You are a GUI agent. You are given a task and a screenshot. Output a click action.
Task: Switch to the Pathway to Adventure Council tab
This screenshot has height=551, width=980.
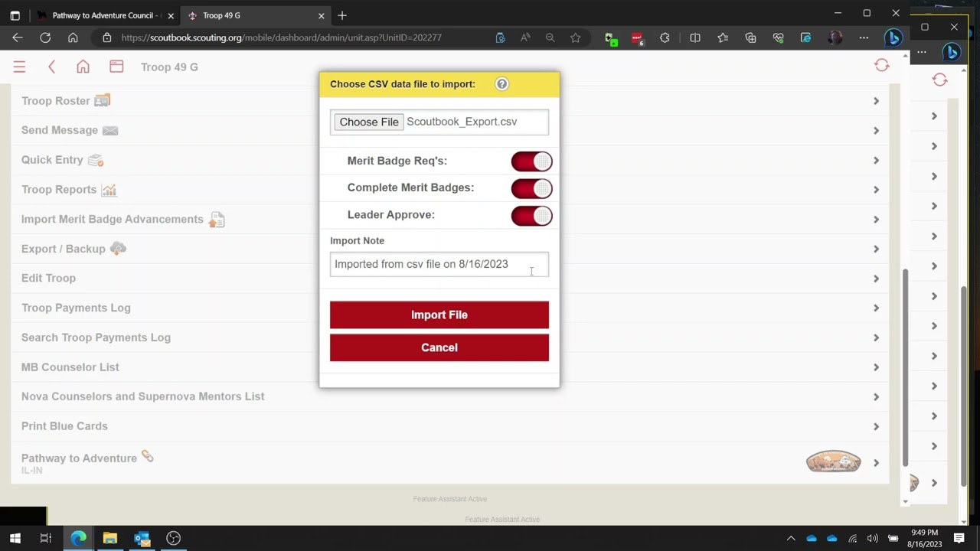coord(106,15)
